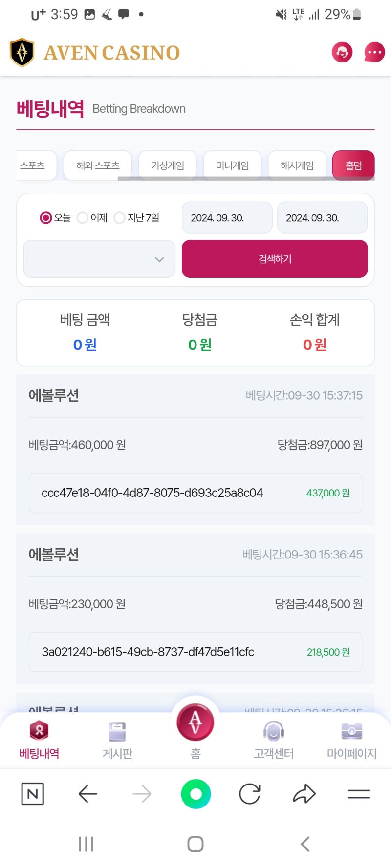Viewport: 391px width, 868px height.
Task: Open the browser hamburger menu
Action: pyautogui.click(x=359, y=794)
